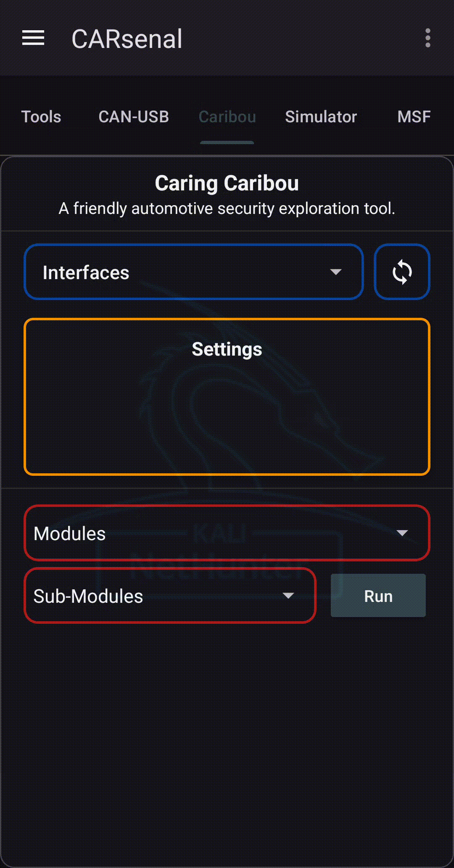This screenshot has height=868, width=454.
Task: Tap the refresh interfaces icon
Action: coord(402,272)
